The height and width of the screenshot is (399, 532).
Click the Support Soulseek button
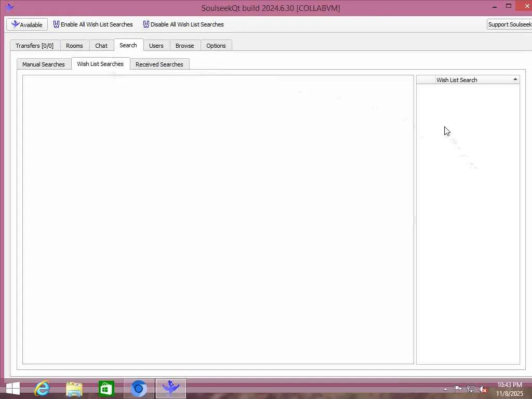509,24
